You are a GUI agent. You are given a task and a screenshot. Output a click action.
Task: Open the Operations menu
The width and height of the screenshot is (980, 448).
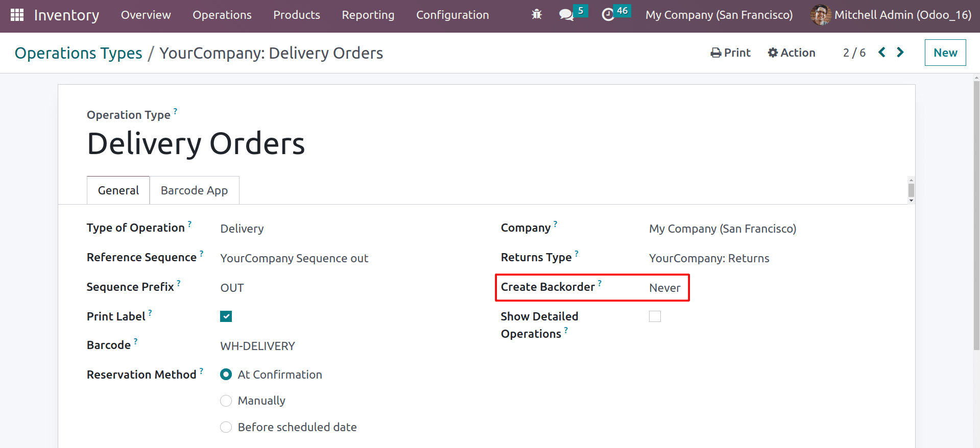point(222,15)
